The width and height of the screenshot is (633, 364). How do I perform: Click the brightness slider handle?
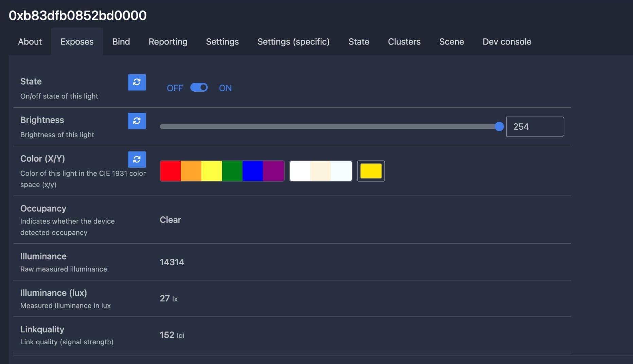tap(499, 127)
